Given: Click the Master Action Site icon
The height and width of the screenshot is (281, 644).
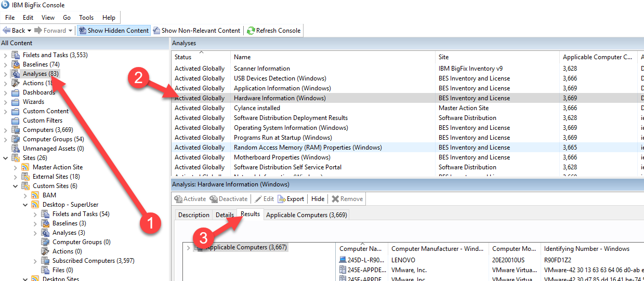Looking at the screenshot, I should [25, 167].
